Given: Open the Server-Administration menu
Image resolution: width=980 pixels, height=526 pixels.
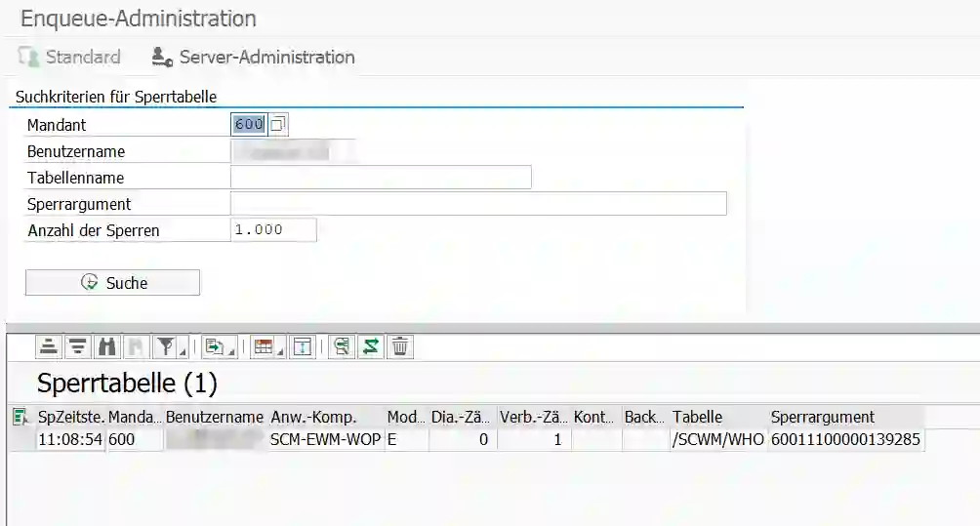Looking at the screenshot, I should 254,57.
